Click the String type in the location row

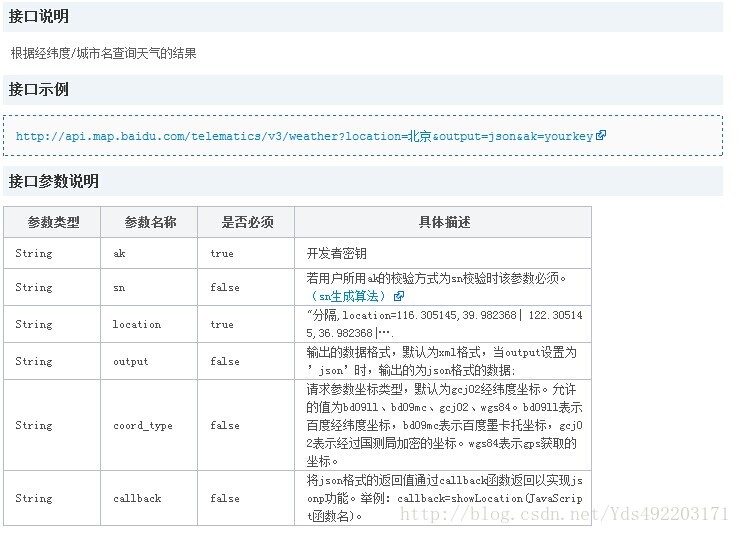pos(34,324)
